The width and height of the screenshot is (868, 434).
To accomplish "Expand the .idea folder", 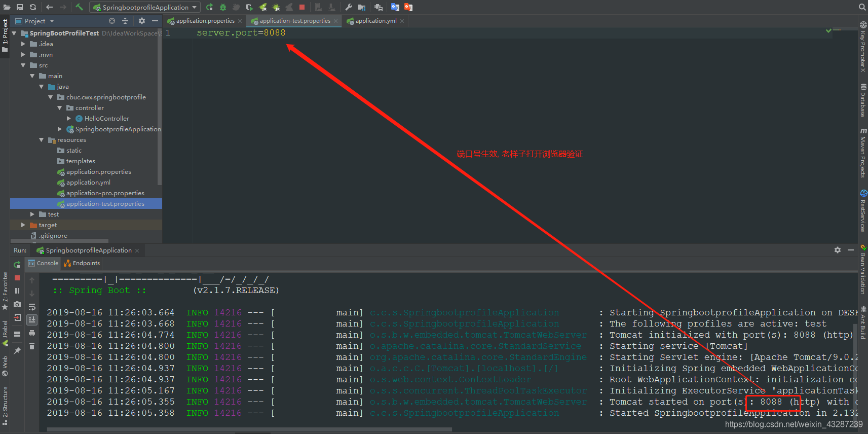I will (x=23, y=44).
